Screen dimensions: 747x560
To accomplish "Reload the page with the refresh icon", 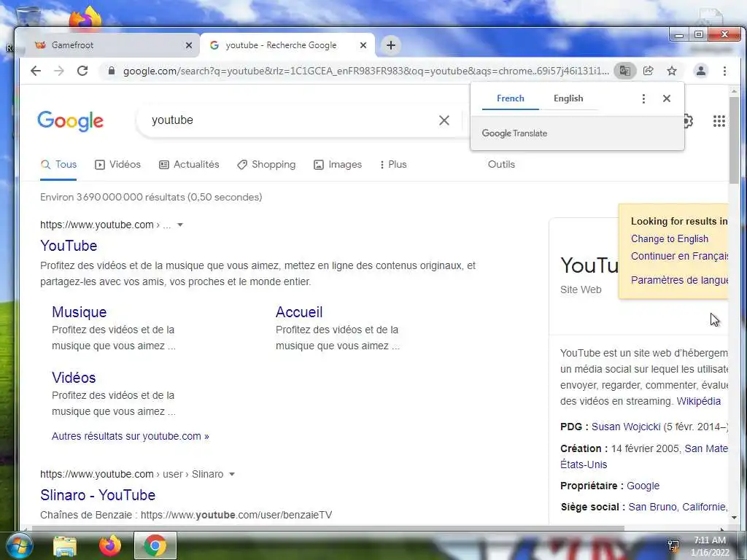I will (x=82, y=71).
